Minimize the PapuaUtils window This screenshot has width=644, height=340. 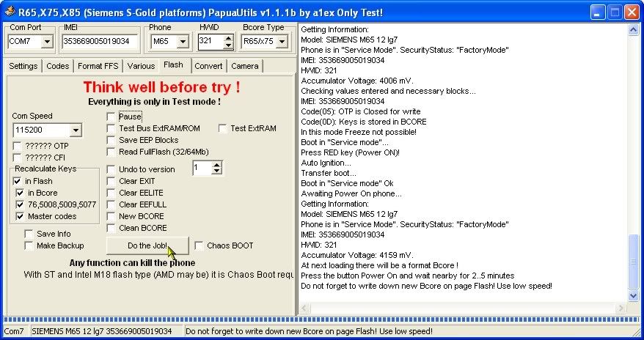pyautogui.click(x=597, y=12)
